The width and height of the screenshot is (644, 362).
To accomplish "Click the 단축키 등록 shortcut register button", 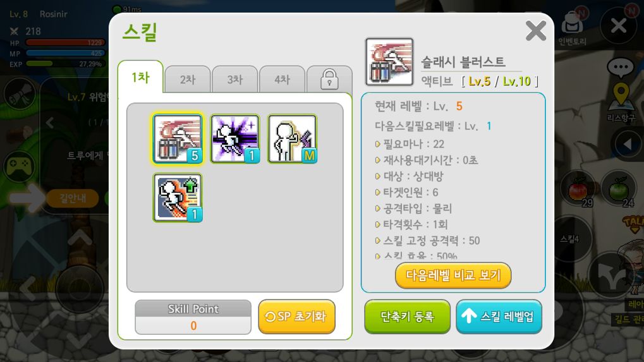I will [x=407, y=317].
